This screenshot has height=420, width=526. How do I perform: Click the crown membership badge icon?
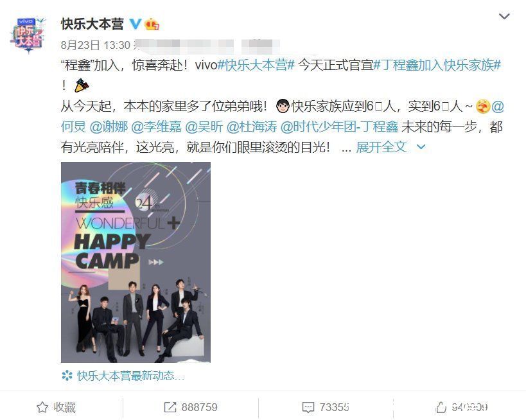coord(152,24)
